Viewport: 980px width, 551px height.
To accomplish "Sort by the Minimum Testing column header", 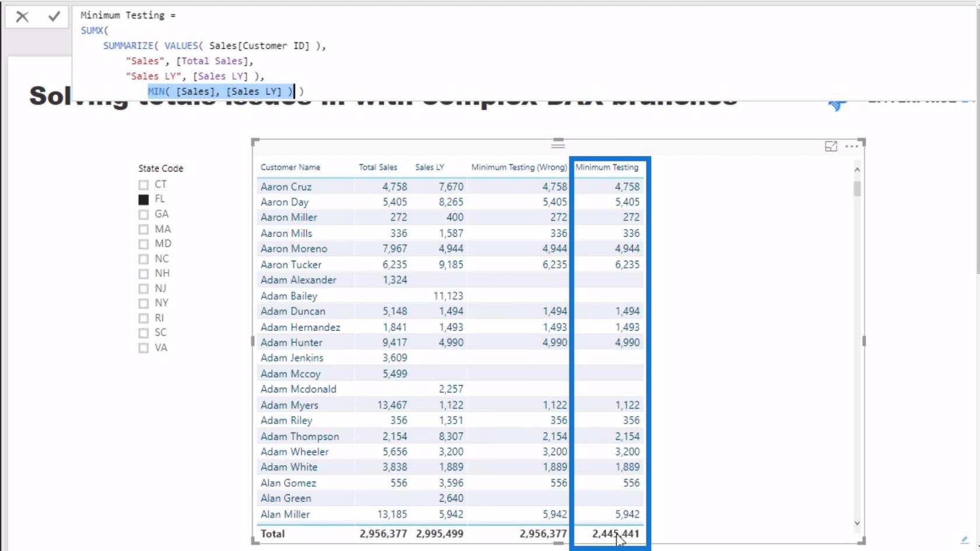I will [x=607, y=167].
